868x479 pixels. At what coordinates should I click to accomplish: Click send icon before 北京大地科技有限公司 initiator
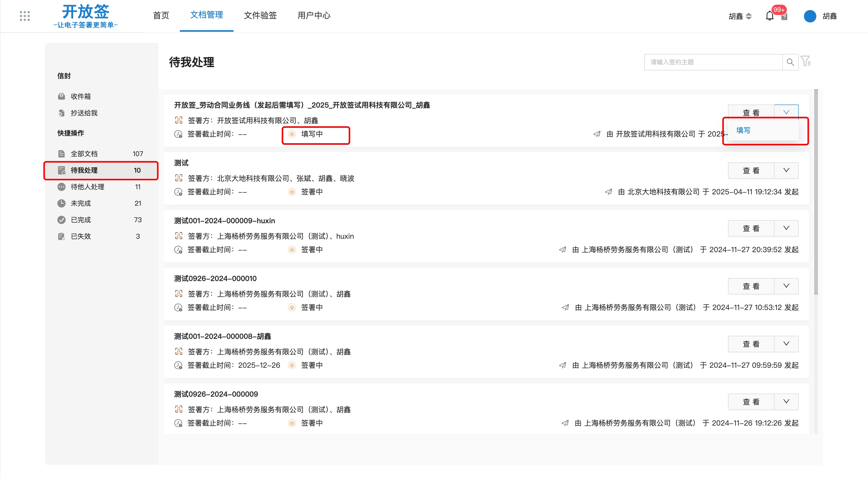[x=608, y=191]
